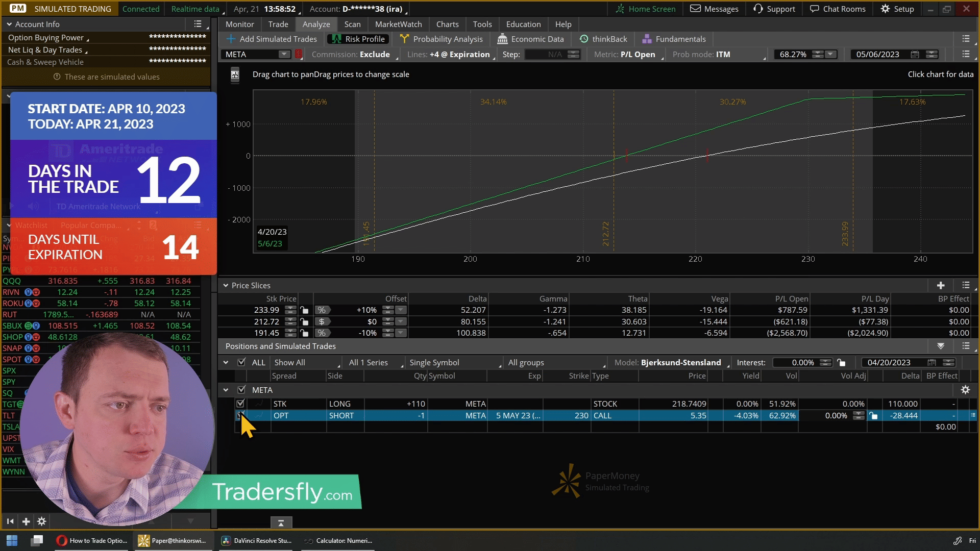Image resolution: width=980 pixels, height=551 pixels.
Task: Toggle interest rate lock icon
Action: tap(841, 362)
